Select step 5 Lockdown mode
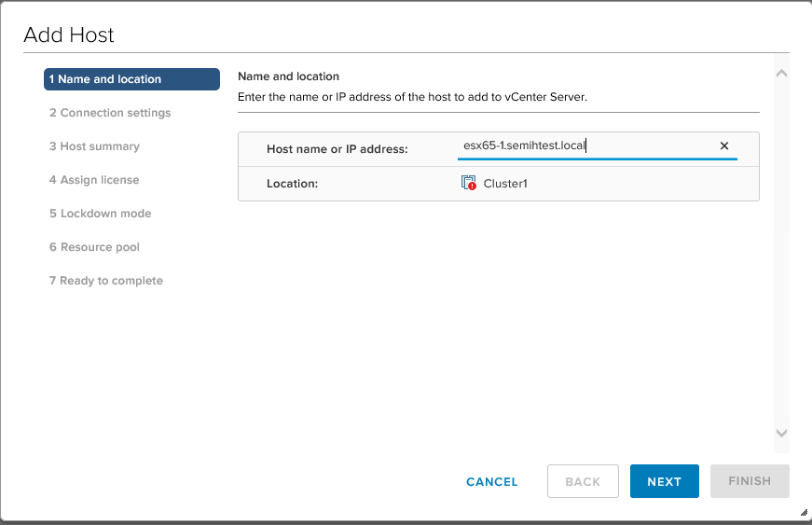The width and height of the screenshot is (812, 525). (100, 214)
